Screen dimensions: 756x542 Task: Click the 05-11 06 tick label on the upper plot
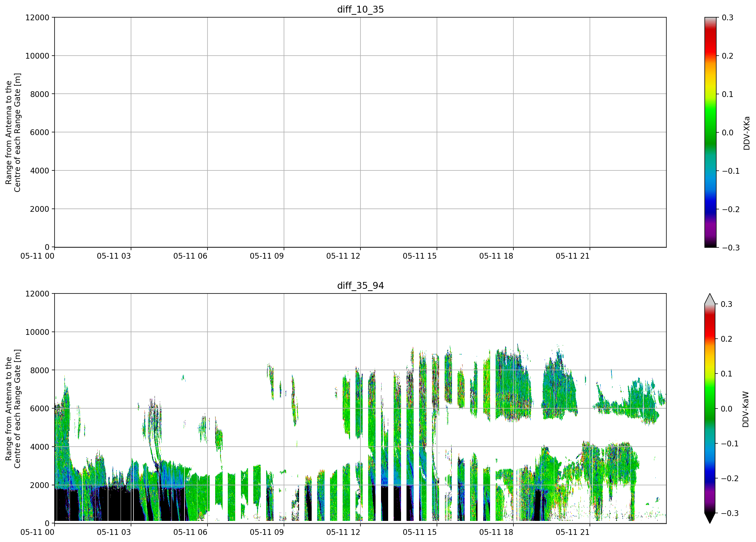pos(190,256)
